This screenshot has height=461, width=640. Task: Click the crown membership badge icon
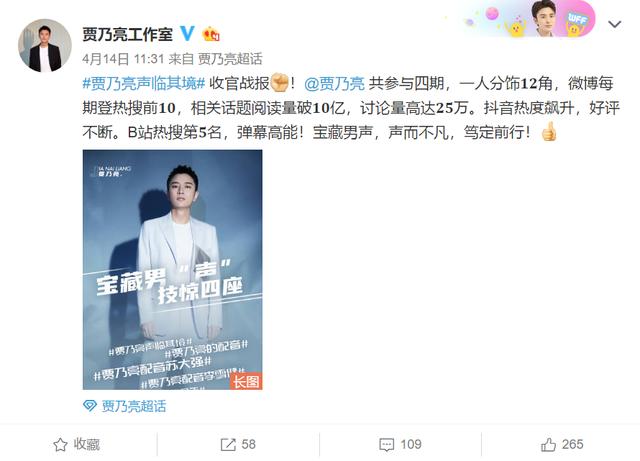211,34
